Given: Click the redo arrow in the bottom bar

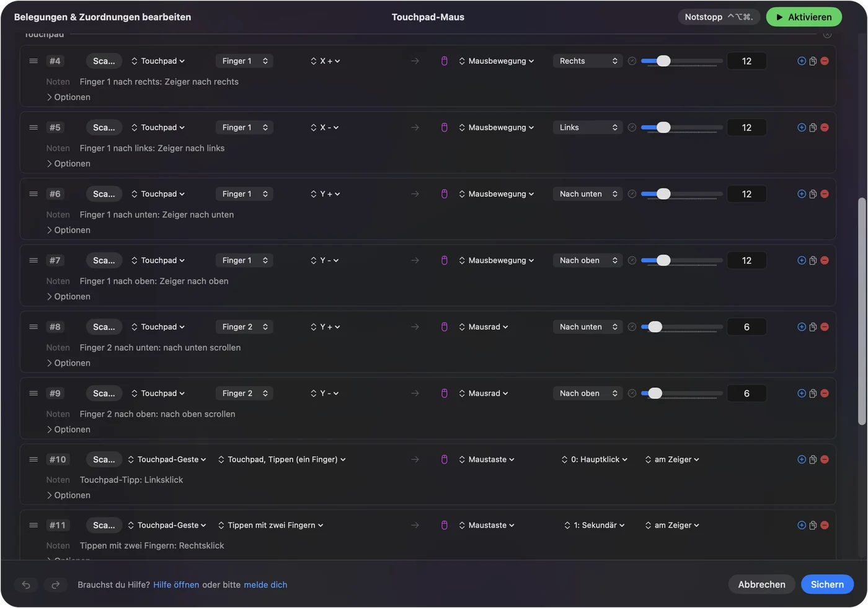Looking at the screenshot, I should 56,584.
